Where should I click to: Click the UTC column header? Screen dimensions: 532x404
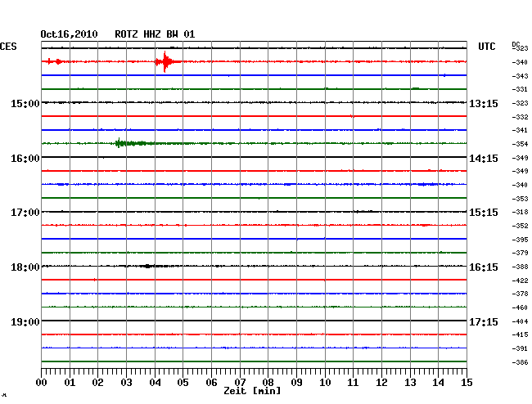486,47
